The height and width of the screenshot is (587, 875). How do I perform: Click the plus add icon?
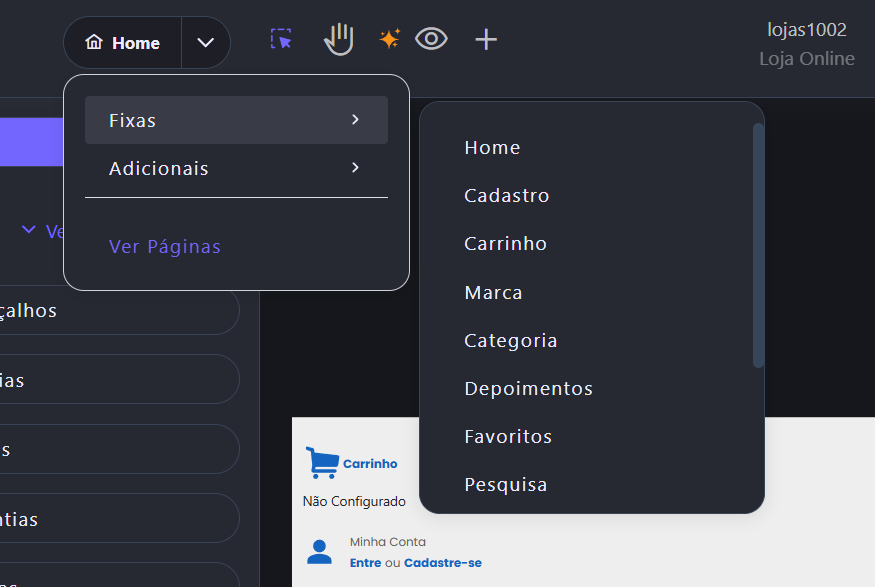coord(486,40)
